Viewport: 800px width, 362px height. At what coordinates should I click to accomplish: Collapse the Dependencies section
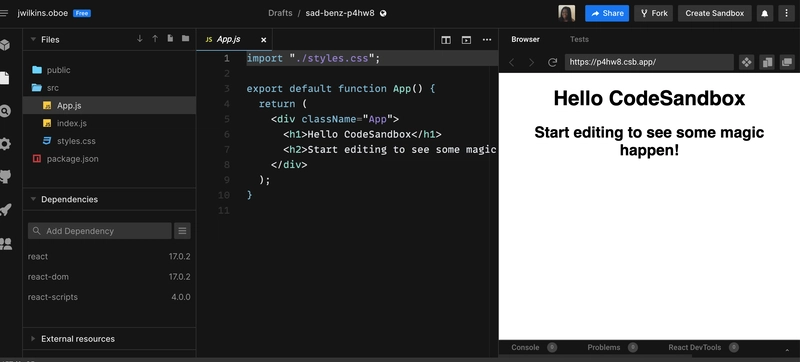point(33,199)
